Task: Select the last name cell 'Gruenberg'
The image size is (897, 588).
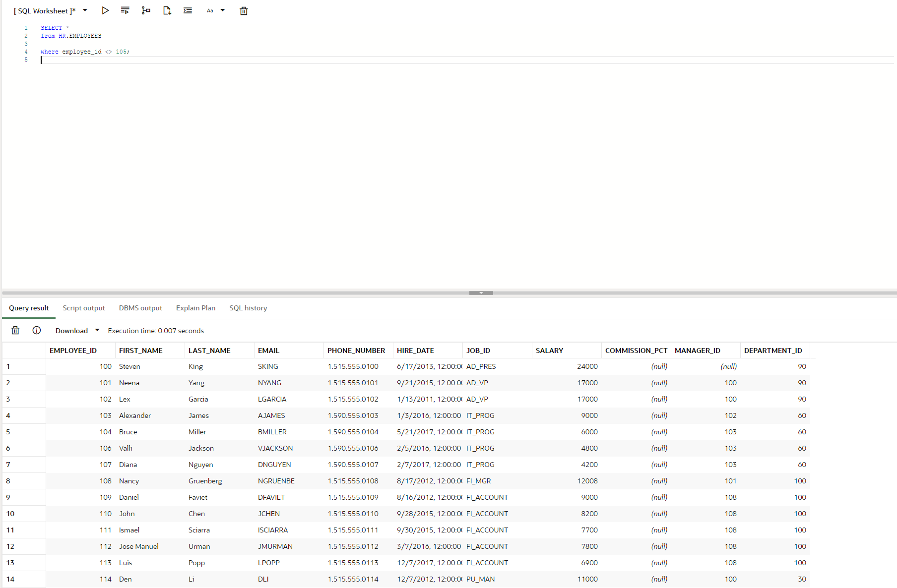Action: click(219, 481)
